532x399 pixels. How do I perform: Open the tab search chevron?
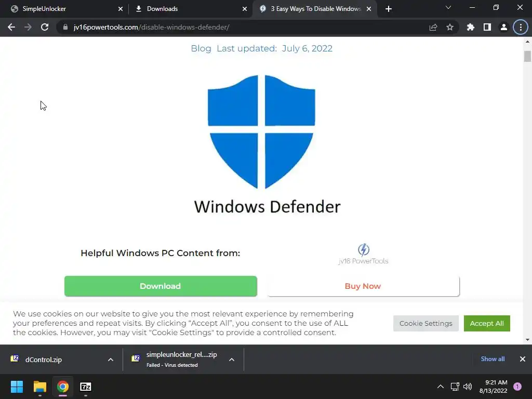point(448,7)
